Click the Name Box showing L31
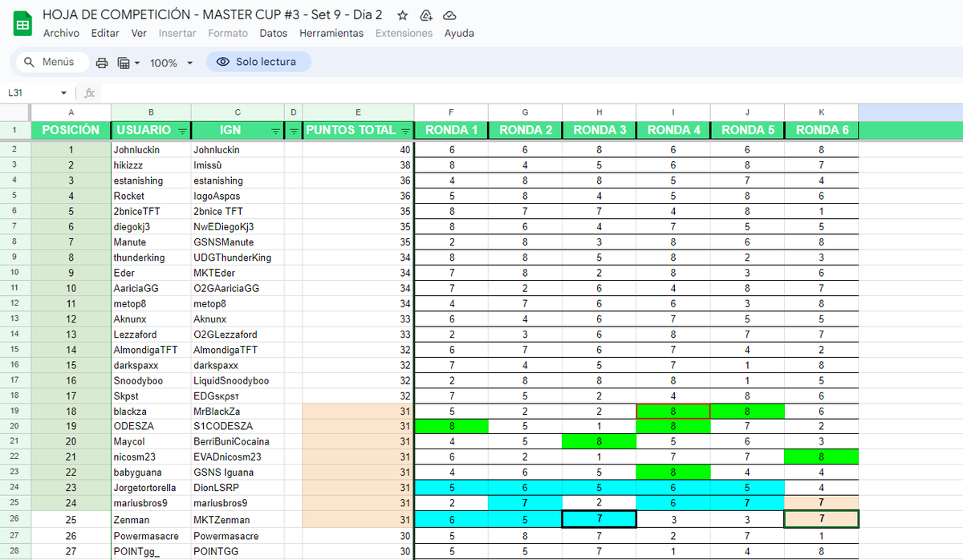This screenshot has height=560, width=963. pos(32,93)
